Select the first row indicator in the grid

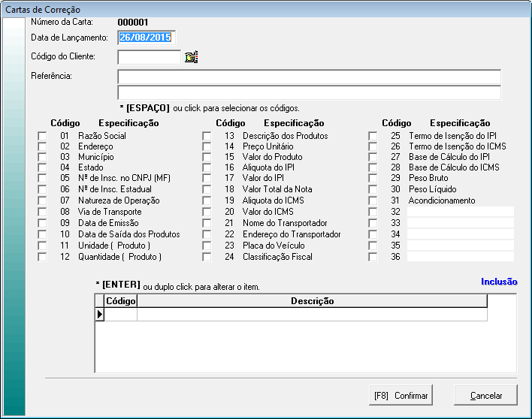(99, 315)
